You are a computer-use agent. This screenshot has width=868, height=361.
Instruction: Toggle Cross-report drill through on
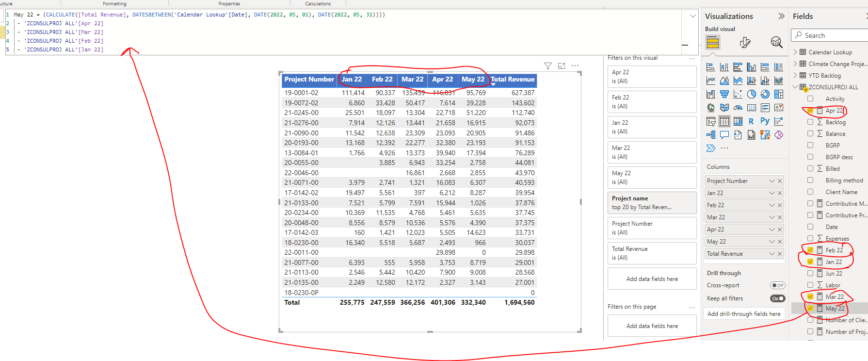click(778, 285)
